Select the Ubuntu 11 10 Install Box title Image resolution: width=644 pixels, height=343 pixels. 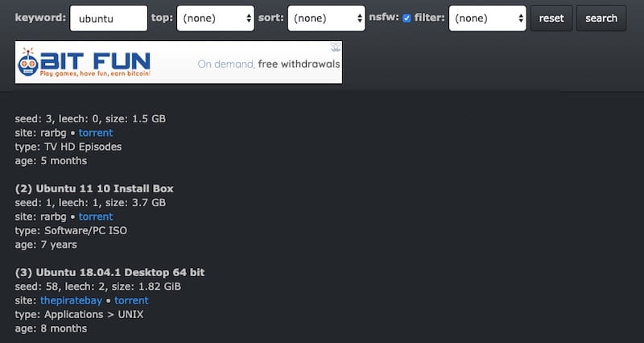click(105, 188)
